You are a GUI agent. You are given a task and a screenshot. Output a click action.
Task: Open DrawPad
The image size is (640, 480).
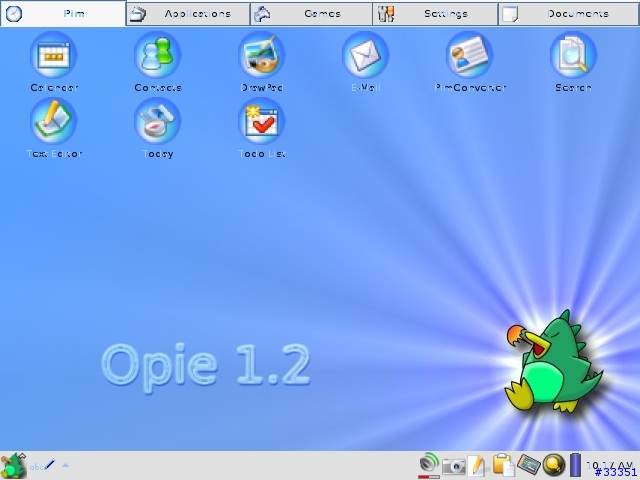coord(262,61)
